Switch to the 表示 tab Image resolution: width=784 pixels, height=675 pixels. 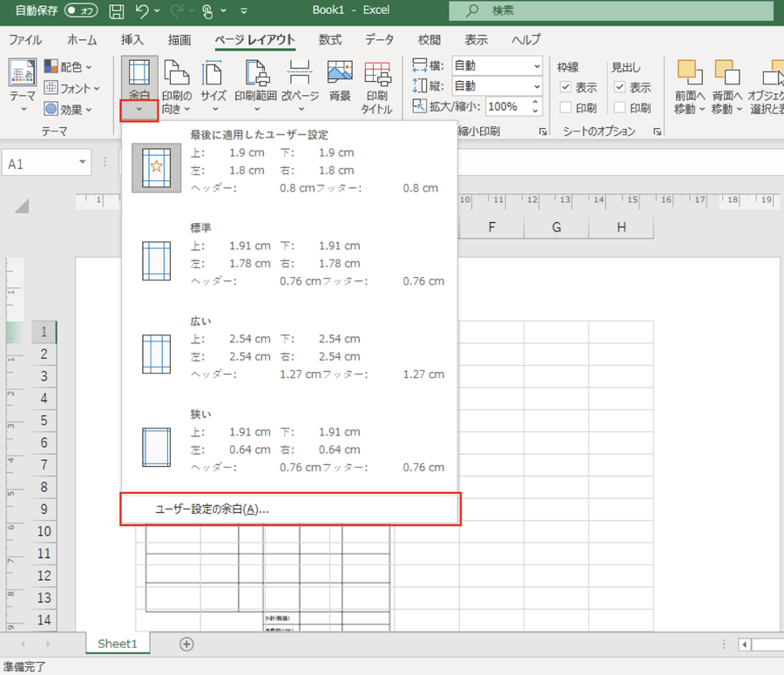476,40
